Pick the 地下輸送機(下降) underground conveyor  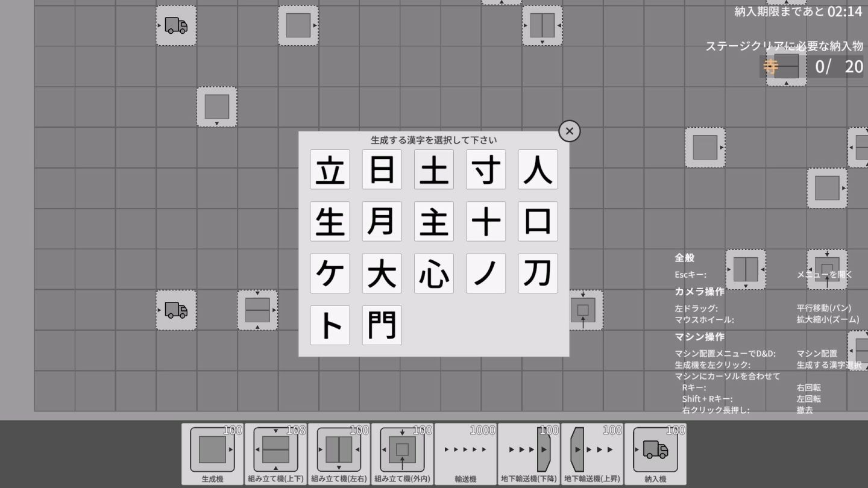pyautogui.click(x=529, y=454)
